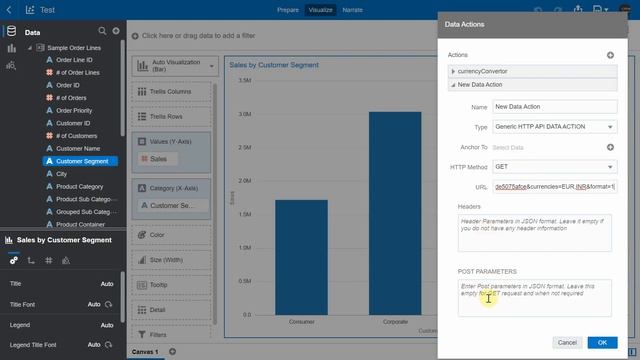Open the Visualizations bar-chart sidebar icon
Screen dimensions: 640x360
[11, 49]
